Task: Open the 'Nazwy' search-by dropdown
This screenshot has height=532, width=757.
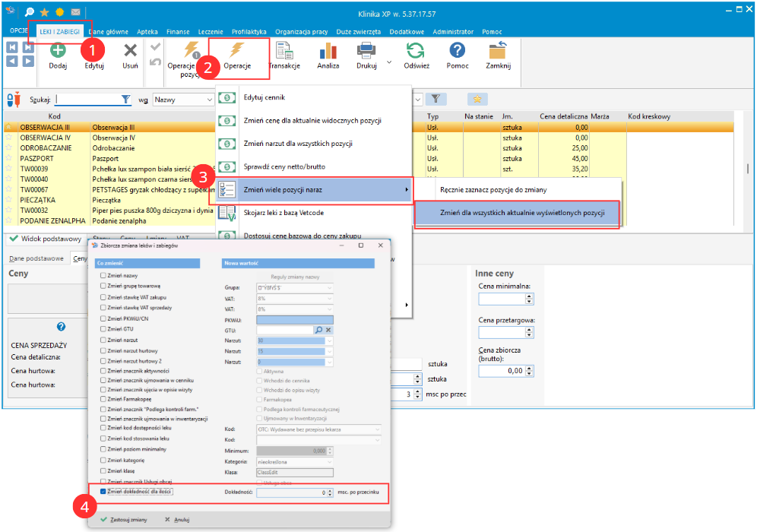Action: click(x=183, y=100)
